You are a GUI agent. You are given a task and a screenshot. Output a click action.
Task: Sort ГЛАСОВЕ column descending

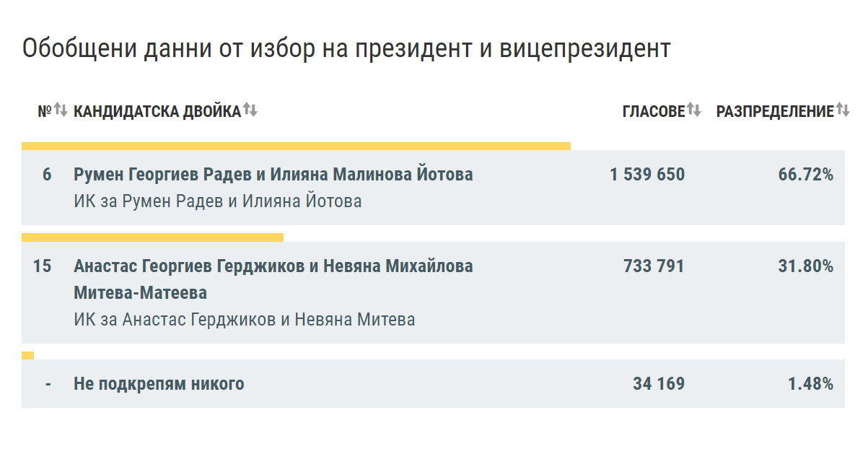697,110
